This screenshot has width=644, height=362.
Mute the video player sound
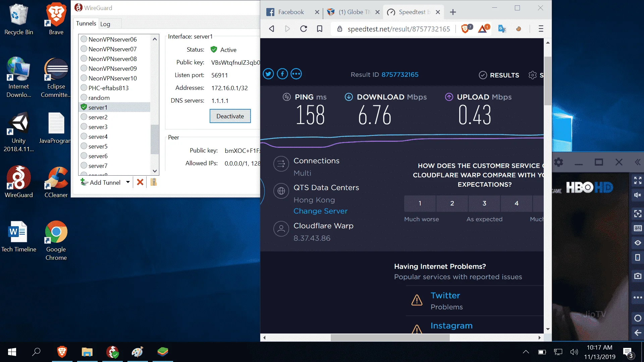pos(638,195)
